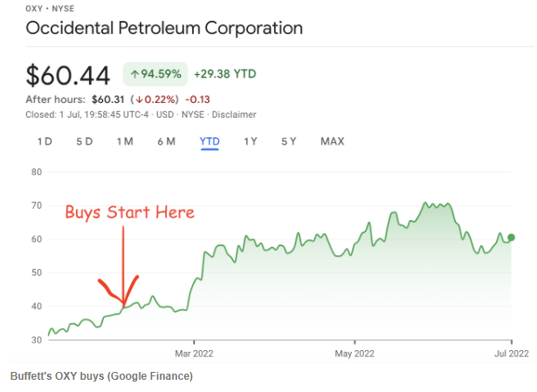This screenshot has height=392, width=537.
Task: Click the -0.13 after-hours value
Action: tap(197, 100)
